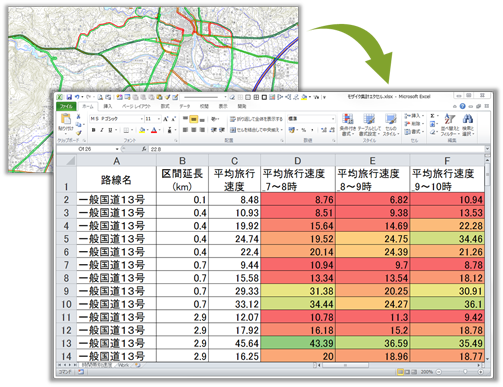The width and height of the screenshot is (503, 387).
Task: Toggle Underline formatting
Action: [x=110, y=130]
